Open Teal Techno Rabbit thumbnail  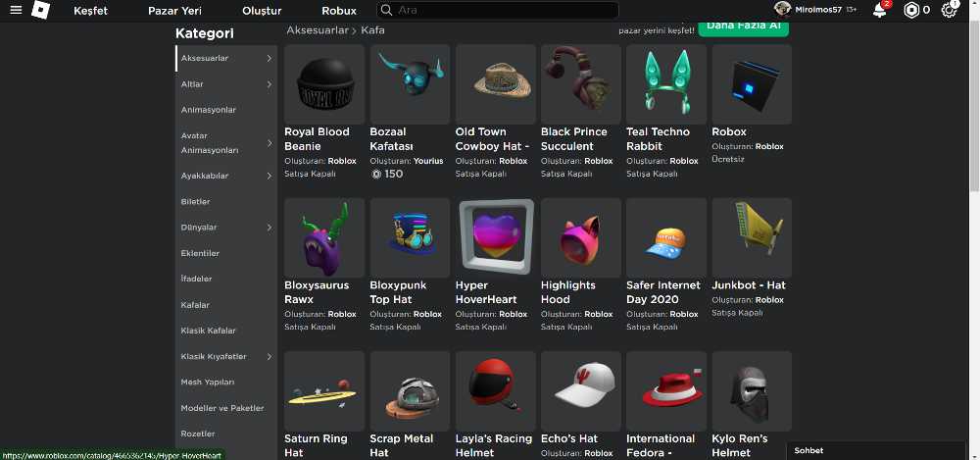click(x=666, y=84)
